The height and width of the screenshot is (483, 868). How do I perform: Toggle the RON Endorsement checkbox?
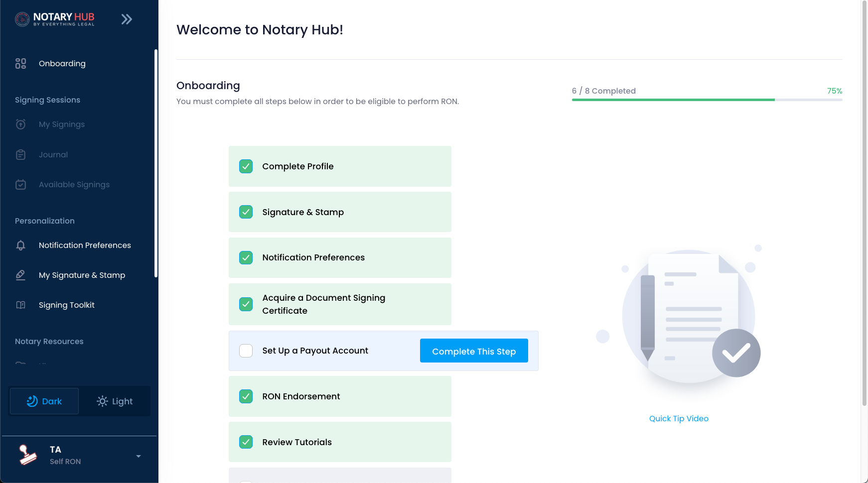tap(246, 396)
